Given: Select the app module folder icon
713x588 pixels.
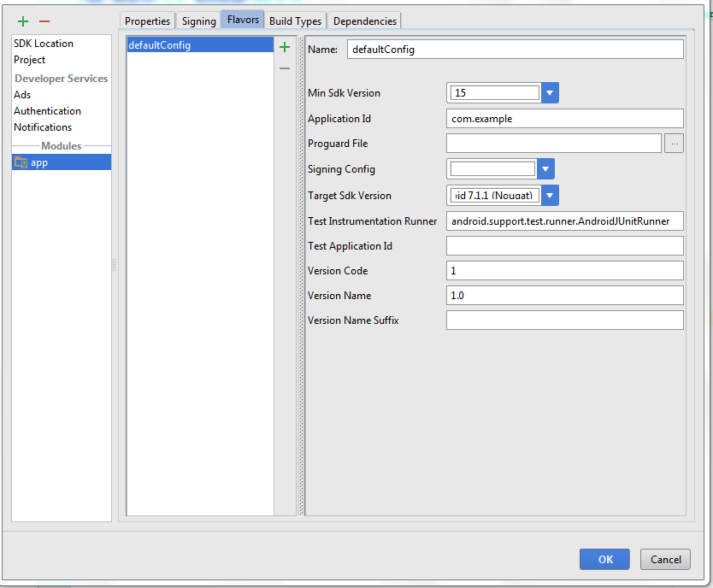Looking at the screenshot, I should tap(21, 162).
